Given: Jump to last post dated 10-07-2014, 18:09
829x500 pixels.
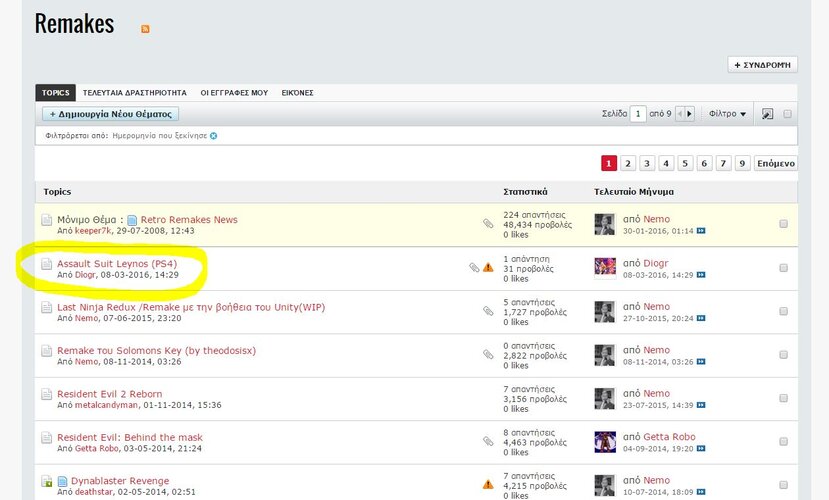Looking at the screenshot, I should 701,492.
